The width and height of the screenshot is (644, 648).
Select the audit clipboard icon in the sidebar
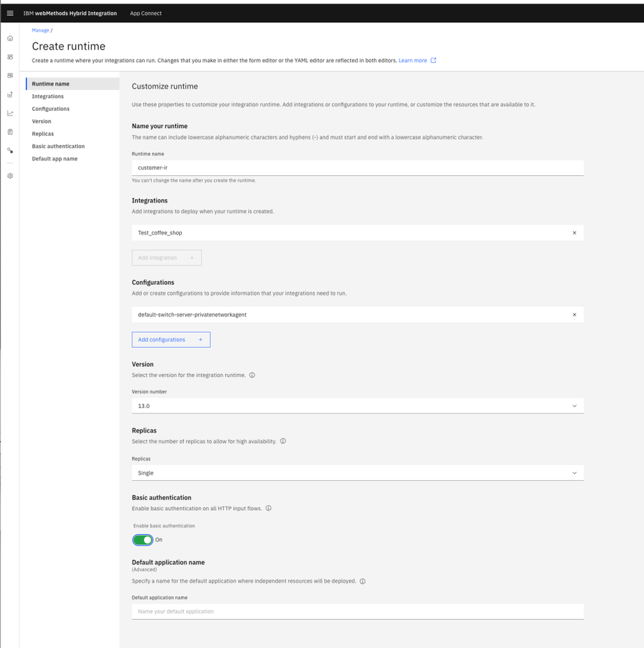9,131
